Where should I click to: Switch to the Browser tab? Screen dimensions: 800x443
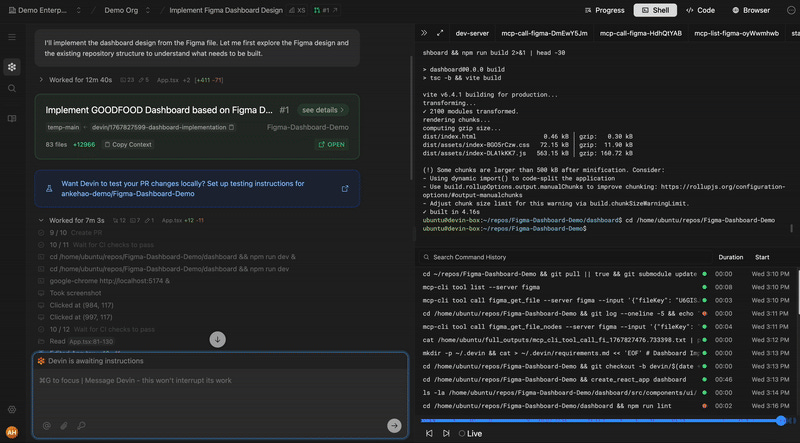tap(751, 10)
